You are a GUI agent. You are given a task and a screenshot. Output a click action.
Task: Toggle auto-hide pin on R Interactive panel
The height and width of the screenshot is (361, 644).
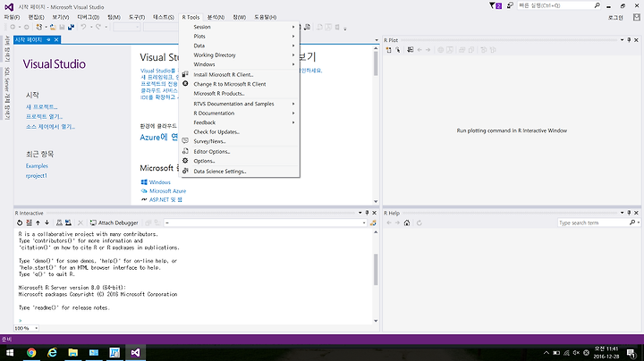coord(367,213)
